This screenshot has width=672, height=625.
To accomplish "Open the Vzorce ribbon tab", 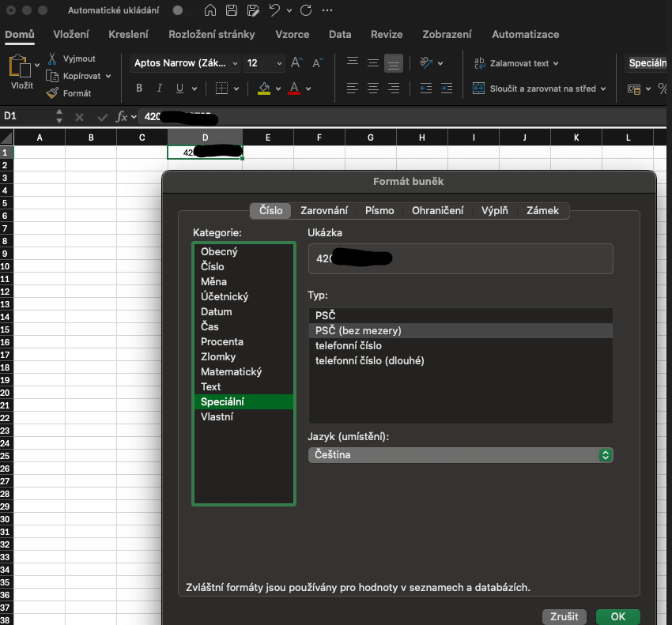I will (x=293, y=35).
